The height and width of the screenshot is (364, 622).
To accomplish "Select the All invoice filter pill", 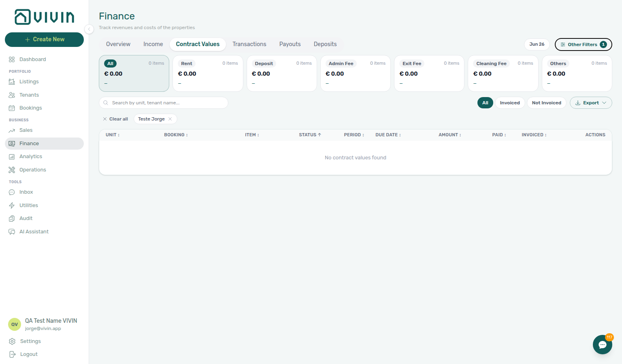I will 485,103.
